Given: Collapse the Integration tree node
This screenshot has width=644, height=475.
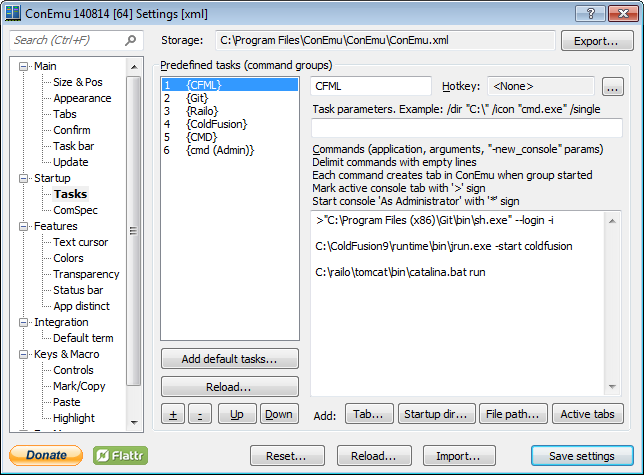Looking at the screenshot, I should tap(24, 322).
